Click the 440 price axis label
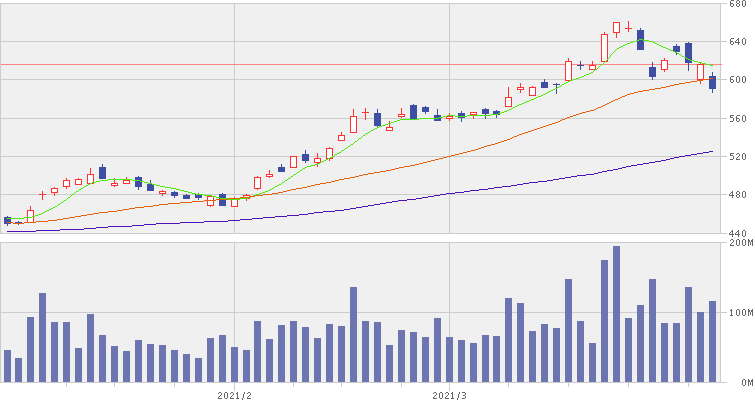 pyautogui.click(x=739, y=233)
